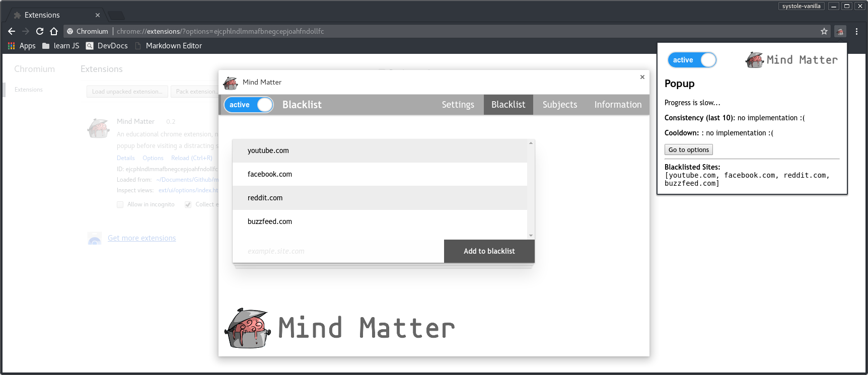Open the extension Options link
Viewport: 868px width, 375px height.
tap(153, 158)
